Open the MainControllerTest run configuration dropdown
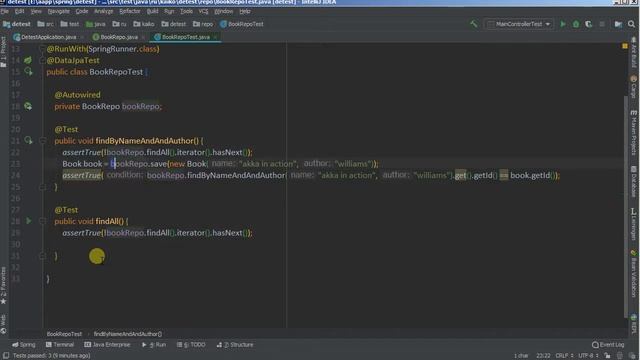The width and height of the screenshot is (640, 360). [519, 24]
